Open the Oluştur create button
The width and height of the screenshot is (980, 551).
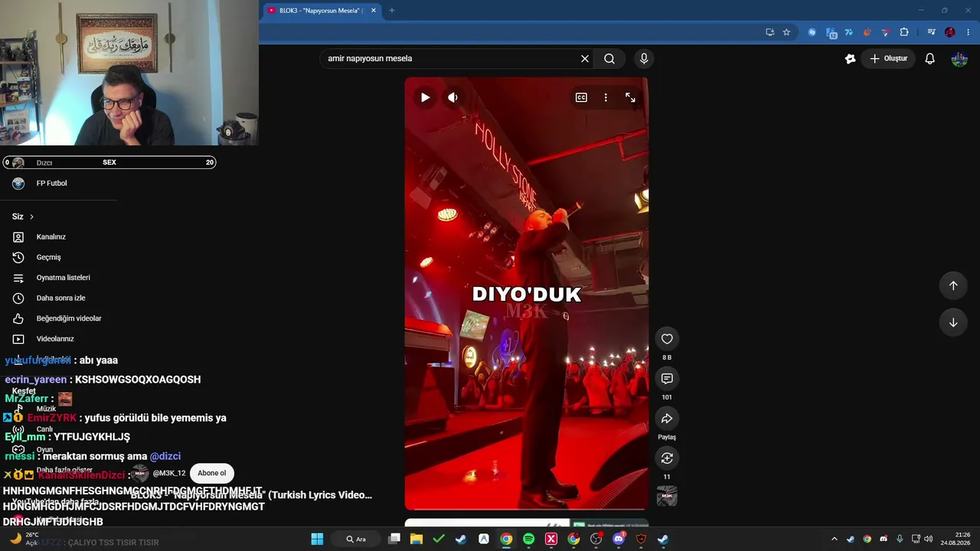[888, 58]
